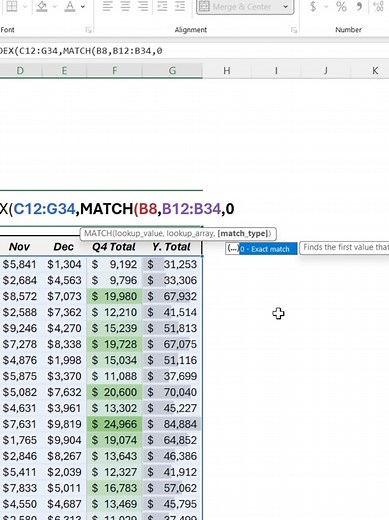Viewport: 389px width, 520px height.
Task: Select cell showing $1,998
Action: click(64, 360)
